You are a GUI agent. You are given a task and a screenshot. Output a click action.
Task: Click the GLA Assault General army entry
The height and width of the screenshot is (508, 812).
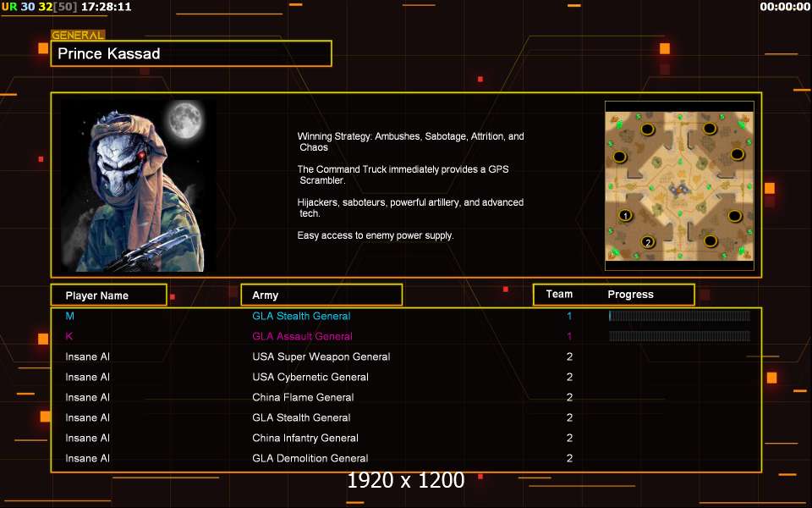pyautogui.click(x=302, y=336)
